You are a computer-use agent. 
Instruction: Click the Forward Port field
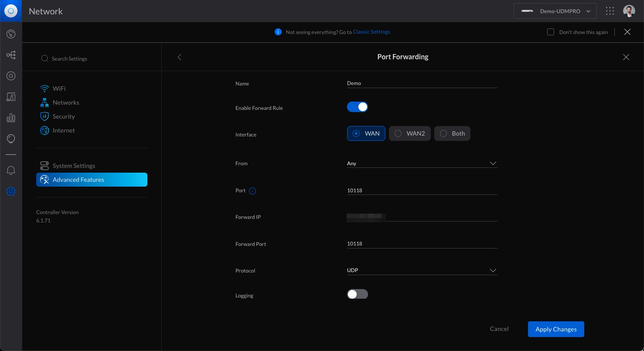(x=422, y=244)
